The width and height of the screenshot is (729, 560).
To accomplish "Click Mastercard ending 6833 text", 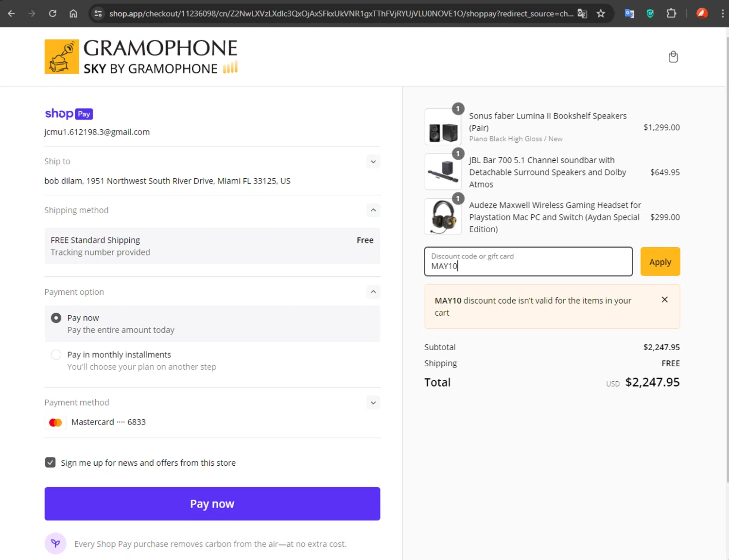I will click(108, 422).
